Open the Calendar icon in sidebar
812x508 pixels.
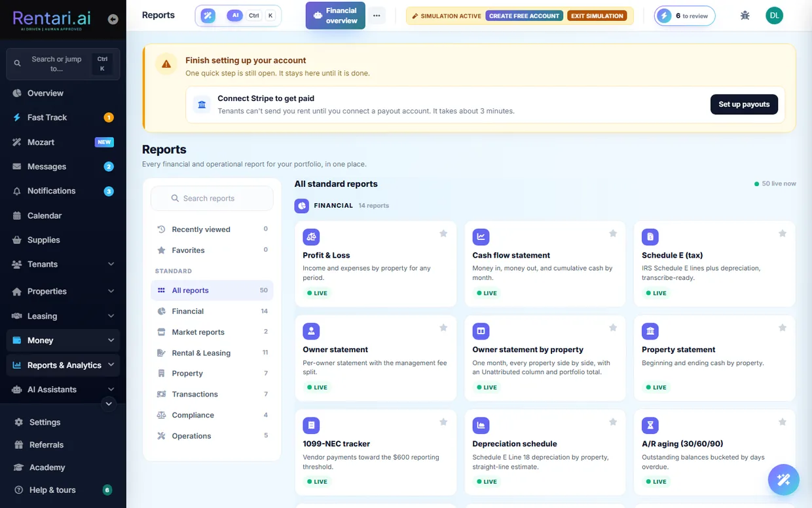coord(17,216)
